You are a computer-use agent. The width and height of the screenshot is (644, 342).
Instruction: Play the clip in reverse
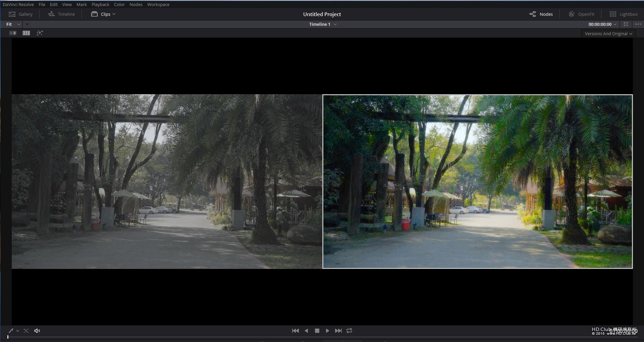coord(306,331)
